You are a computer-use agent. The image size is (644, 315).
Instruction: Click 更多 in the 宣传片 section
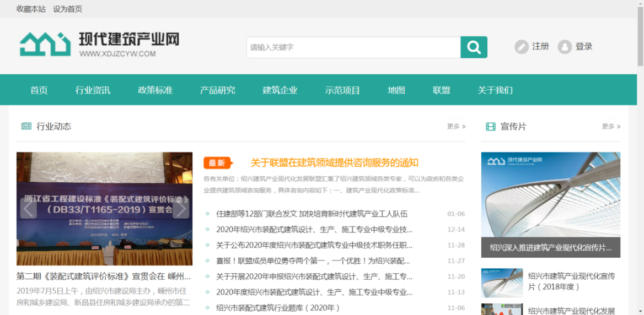[x=611, y=126]
